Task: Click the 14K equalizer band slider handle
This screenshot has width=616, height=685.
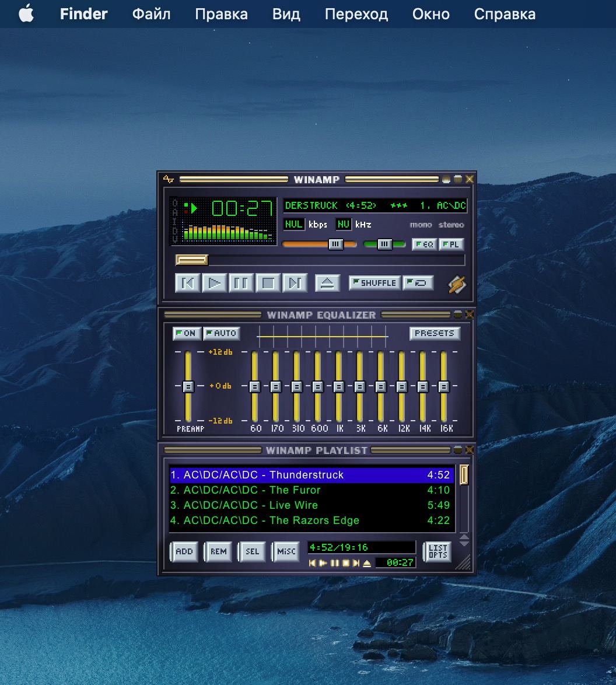Action: pos(422,386)
